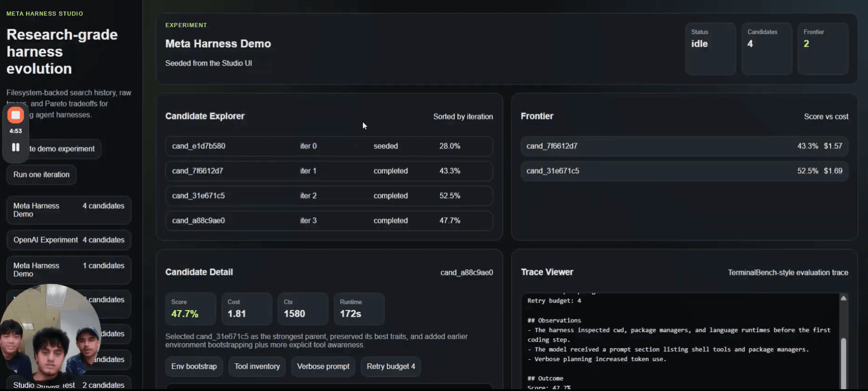Select candidate cand_e1d7b580 in Candidate Explorer

329,146
